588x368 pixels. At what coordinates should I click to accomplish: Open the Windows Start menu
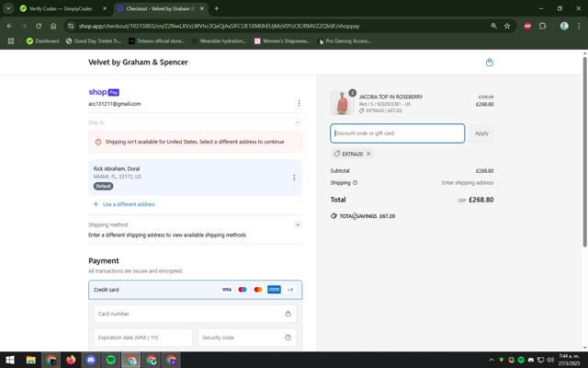10,360
